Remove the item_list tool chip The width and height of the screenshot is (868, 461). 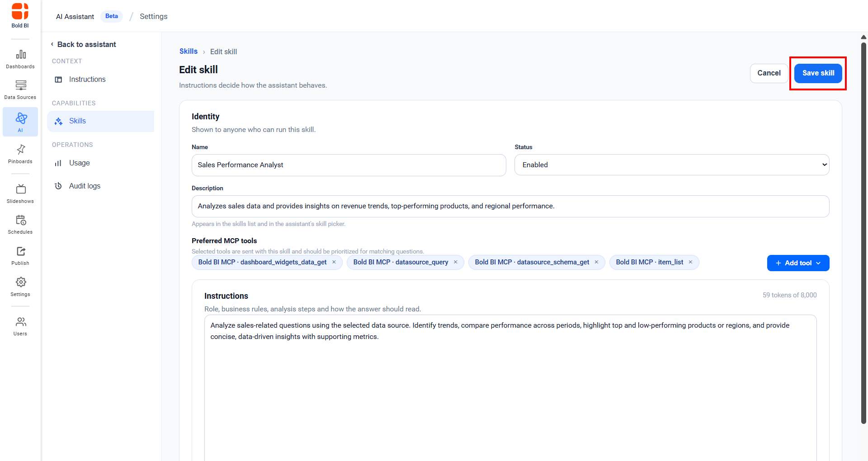[690, 262]
